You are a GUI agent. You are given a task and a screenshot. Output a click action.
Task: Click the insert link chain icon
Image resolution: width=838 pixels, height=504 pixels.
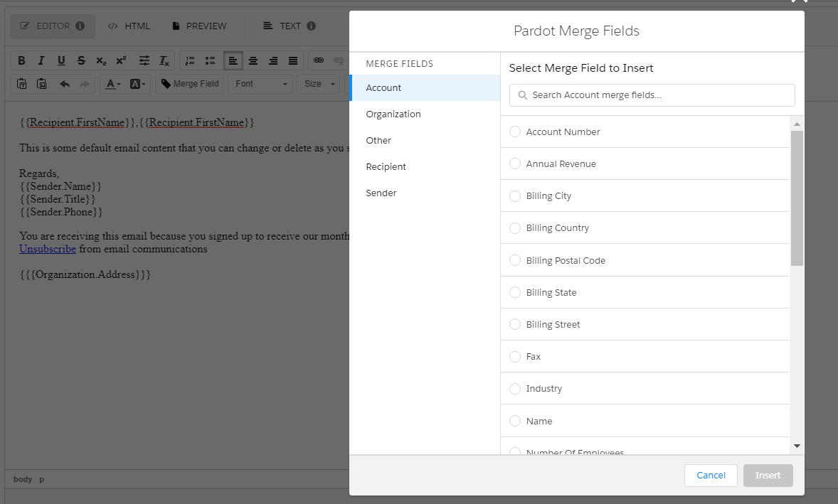[x=319, y=60]
